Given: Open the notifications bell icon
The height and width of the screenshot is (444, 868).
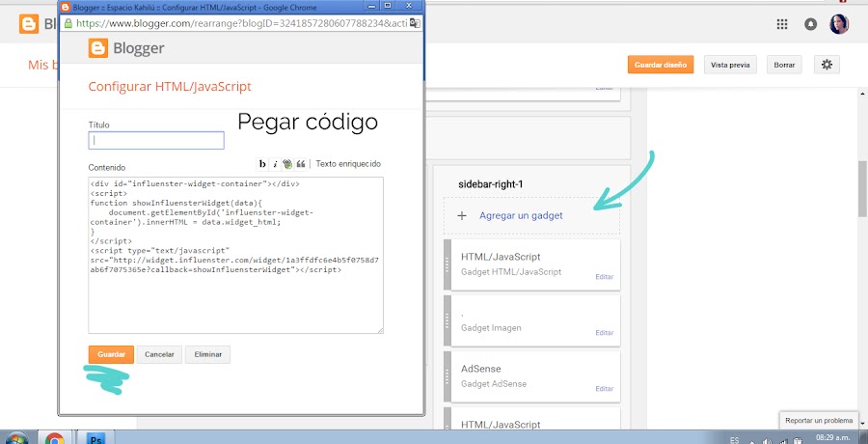Looking at the screenshot, I should 810,24.
